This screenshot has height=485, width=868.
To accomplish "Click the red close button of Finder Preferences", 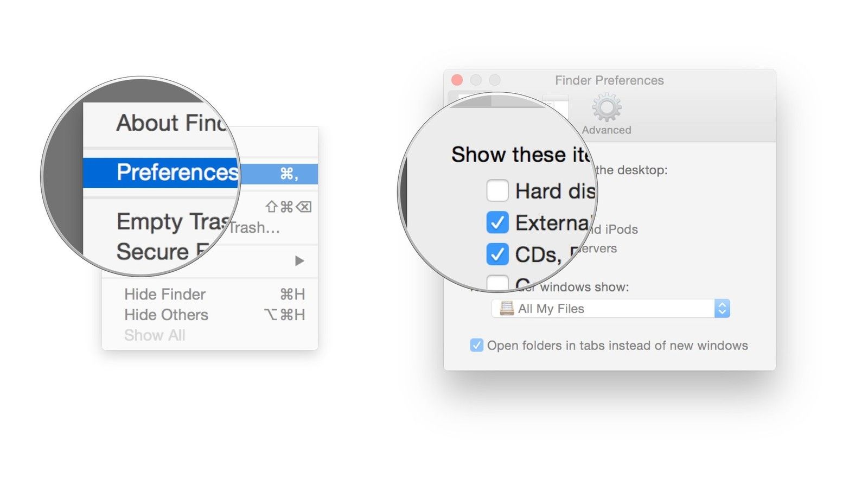I will point(457,80).
